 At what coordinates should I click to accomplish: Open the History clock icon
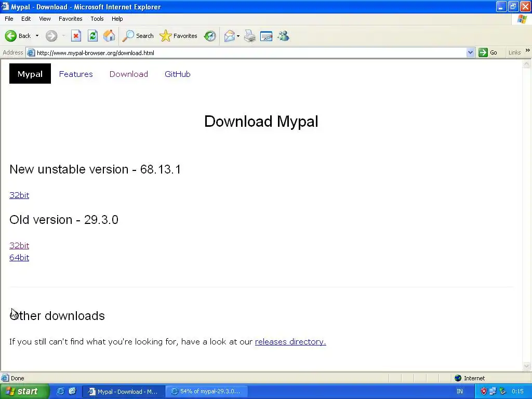click(210, 36)
